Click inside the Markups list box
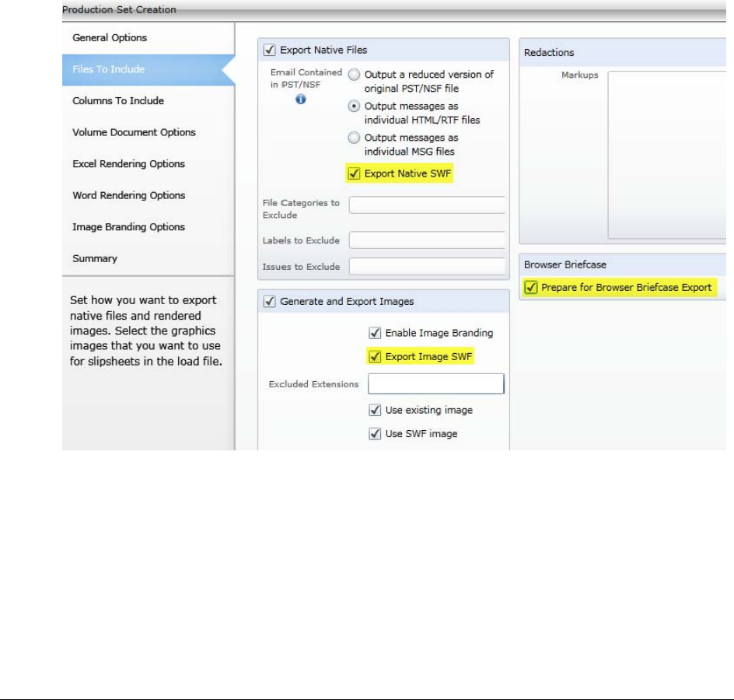The image size is (734, 700). (667, 155)
